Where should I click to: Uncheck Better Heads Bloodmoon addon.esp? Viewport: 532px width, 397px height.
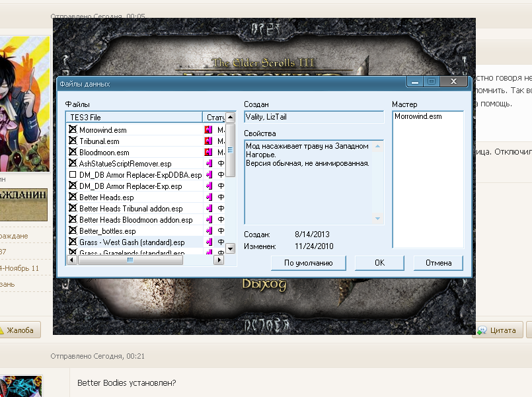(x=73, y=219)
